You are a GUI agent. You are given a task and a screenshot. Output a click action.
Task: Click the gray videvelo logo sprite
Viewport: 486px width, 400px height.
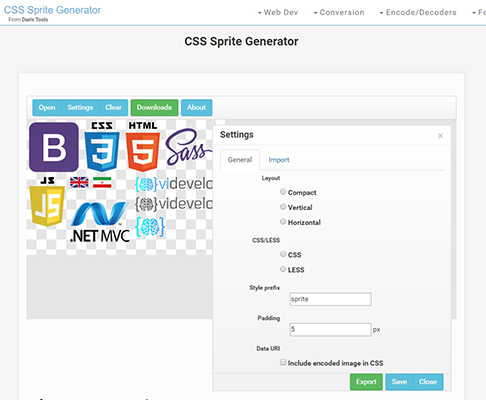tap(174, 204)
